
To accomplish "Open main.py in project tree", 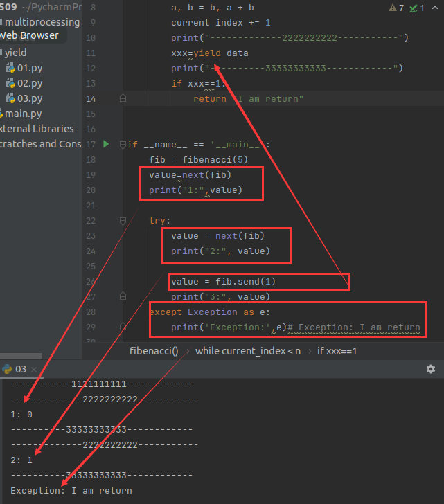I will 23,114.
